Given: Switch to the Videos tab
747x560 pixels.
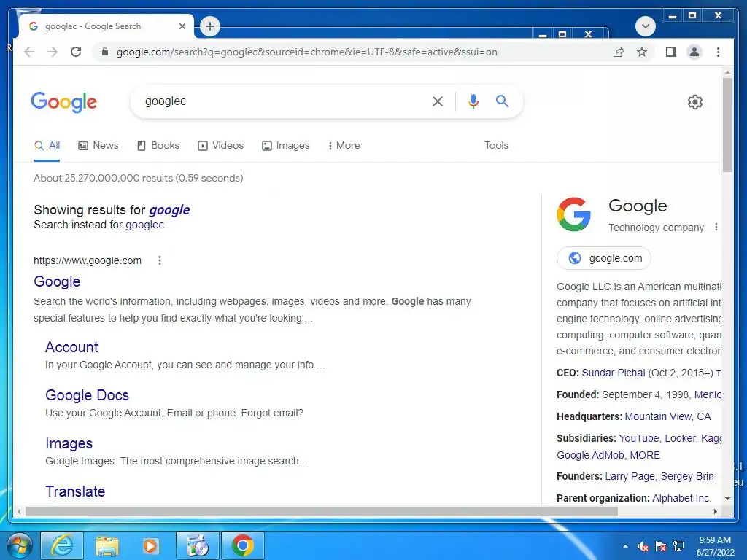Looking at the screenshot, I should (x=220, y=146).
